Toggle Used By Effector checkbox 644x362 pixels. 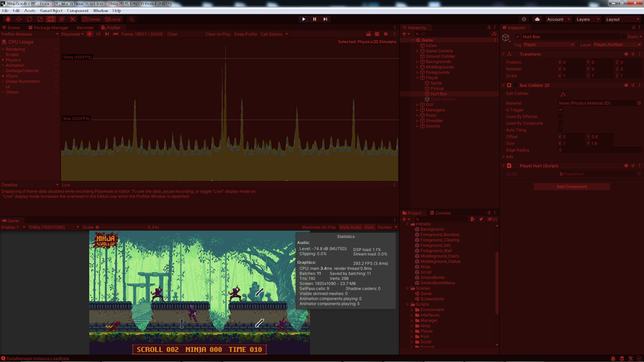[560, 117]
